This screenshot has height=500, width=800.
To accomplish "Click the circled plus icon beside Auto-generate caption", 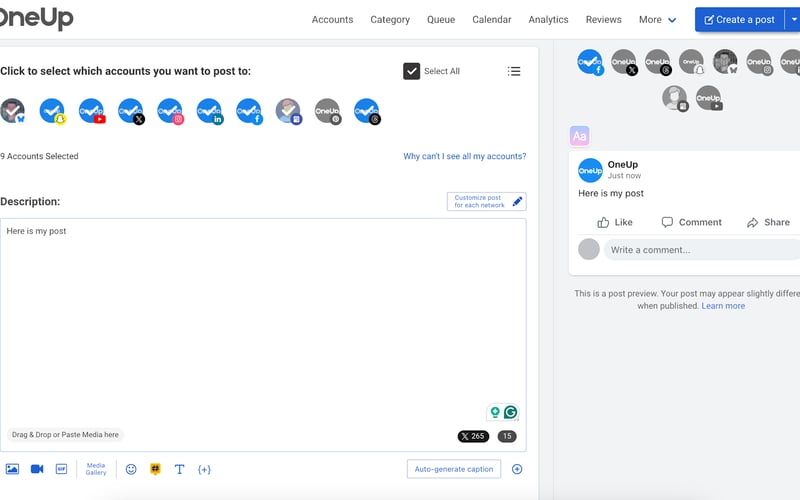I will pos(517,469).
